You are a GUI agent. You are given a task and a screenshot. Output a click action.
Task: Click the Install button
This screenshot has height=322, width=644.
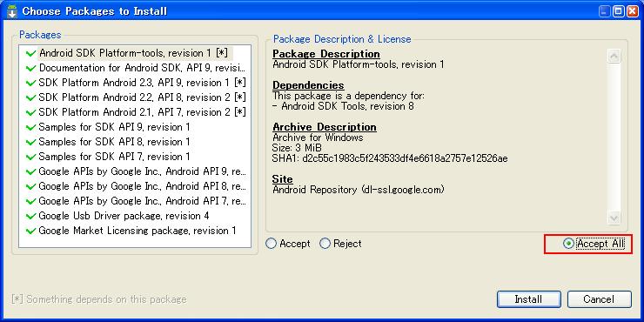pos(528,299)
